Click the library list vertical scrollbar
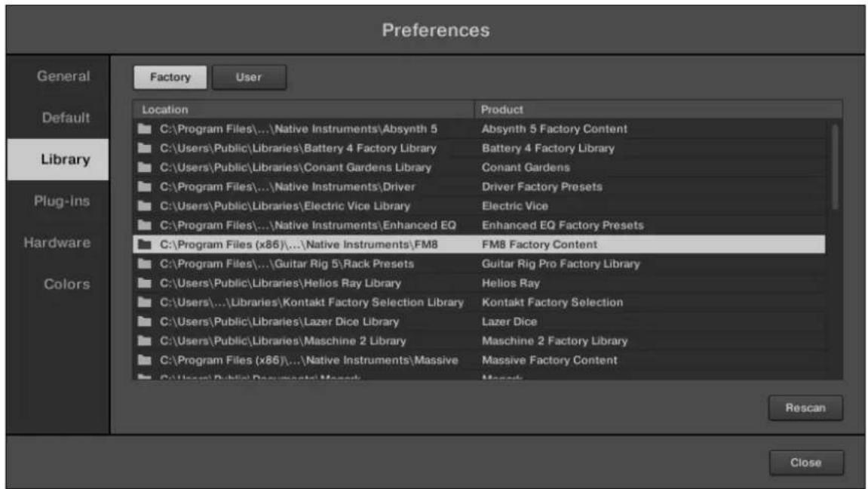Viewport: 868px width, 489px height. [x=835, y=168]
